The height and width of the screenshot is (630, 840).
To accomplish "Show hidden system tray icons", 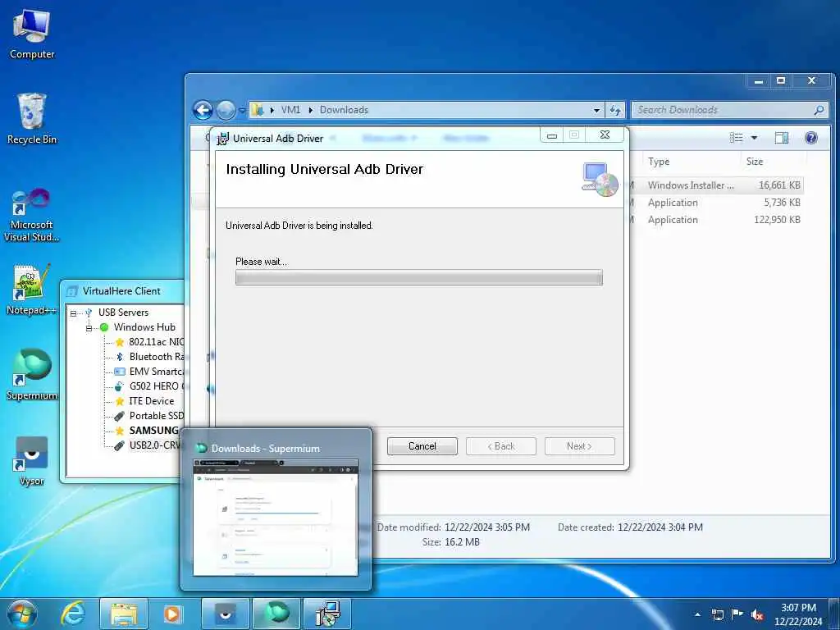I will pos(697,614).
